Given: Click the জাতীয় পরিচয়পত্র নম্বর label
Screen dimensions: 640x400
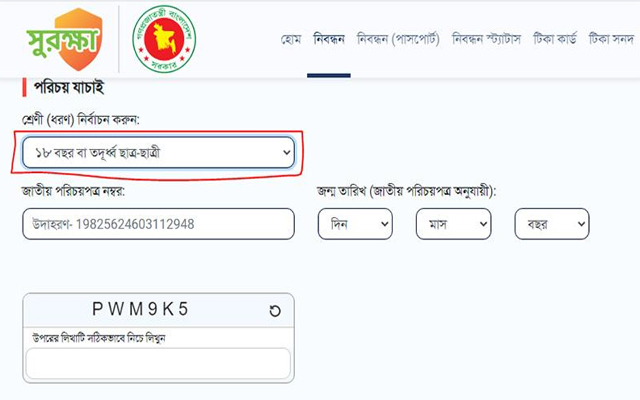Looking at the screenshot, I should [73, 191].
